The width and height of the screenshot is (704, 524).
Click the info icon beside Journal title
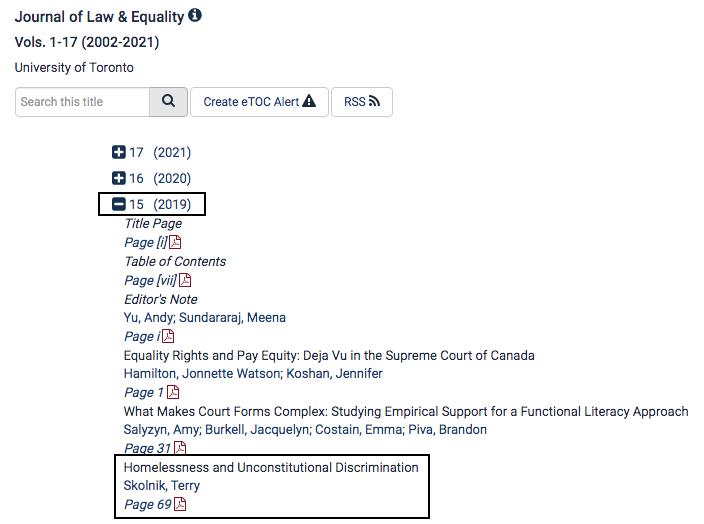click(x=195, y=15)
